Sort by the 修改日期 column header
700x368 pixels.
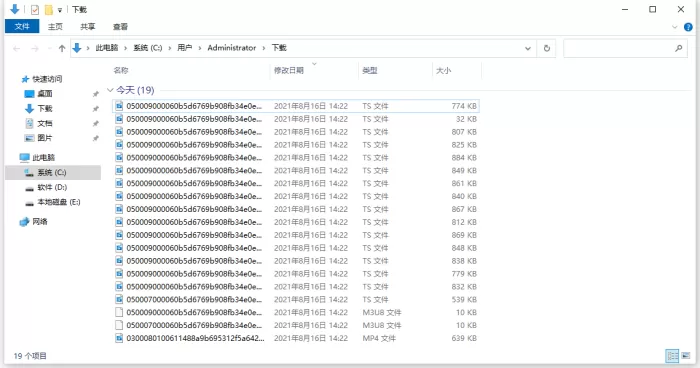pos(289,70)
